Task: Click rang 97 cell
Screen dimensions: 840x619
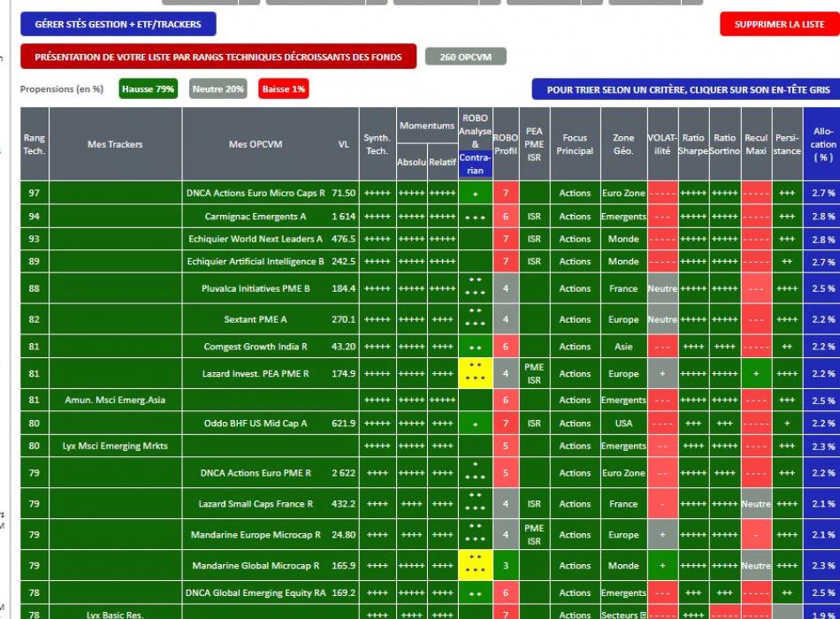Action: 34,193
